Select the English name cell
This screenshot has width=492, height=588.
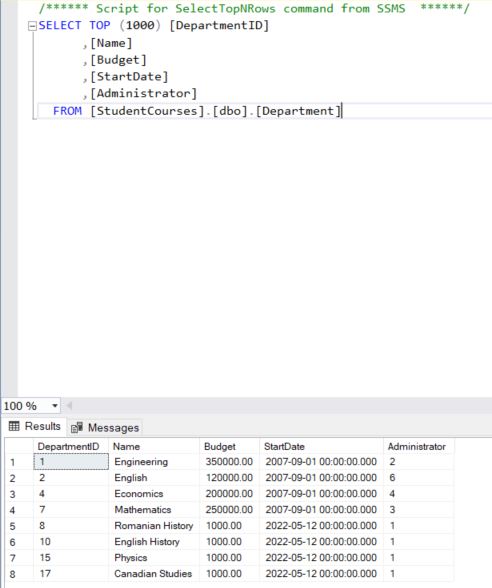(x=154, y=478)
